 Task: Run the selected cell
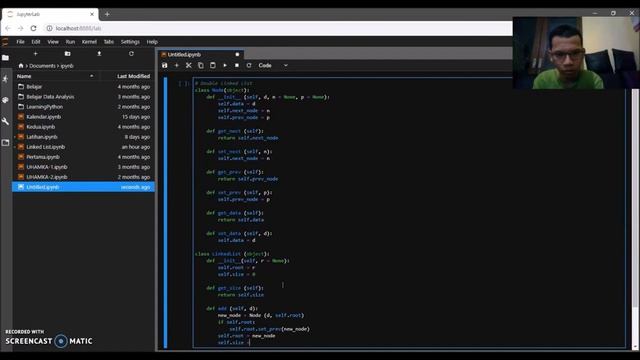225,65
